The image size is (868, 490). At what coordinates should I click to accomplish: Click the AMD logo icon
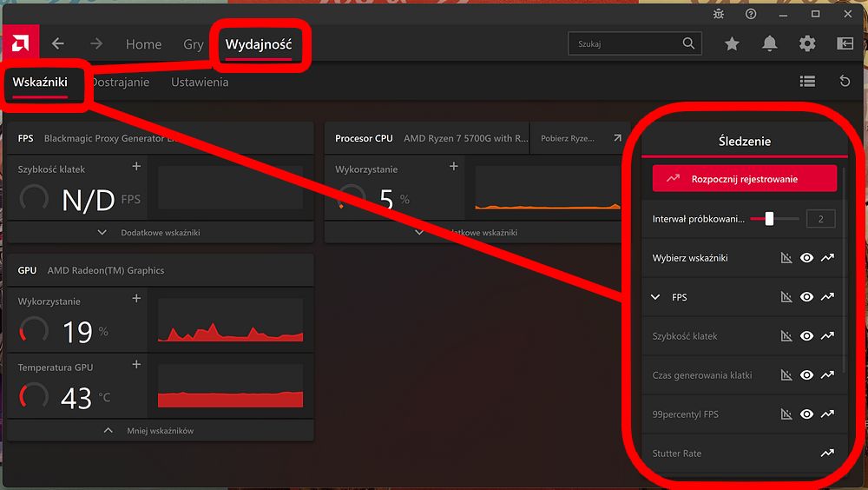(x=21, y=43)
